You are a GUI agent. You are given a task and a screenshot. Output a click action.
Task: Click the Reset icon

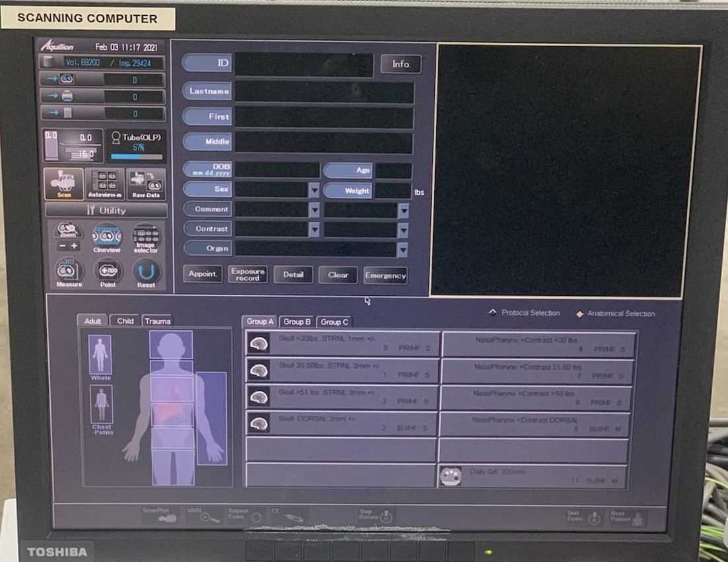[147, 272]
